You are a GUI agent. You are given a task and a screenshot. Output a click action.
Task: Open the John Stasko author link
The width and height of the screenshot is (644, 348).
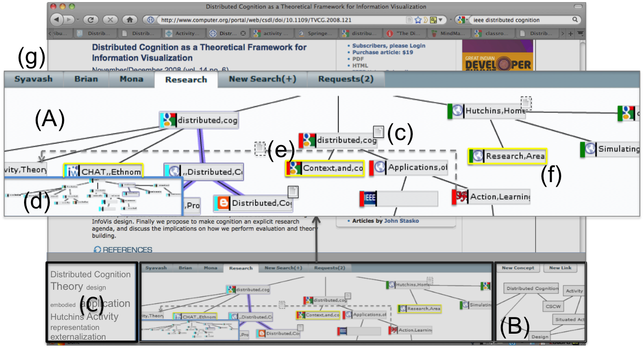coord(401,221)
